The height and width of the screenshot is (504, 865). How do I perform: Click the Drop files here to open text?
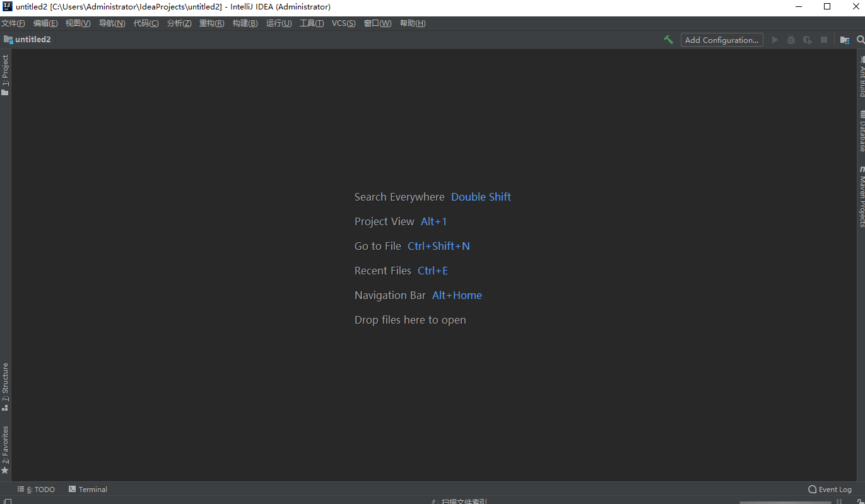click(x=410, y=320)
